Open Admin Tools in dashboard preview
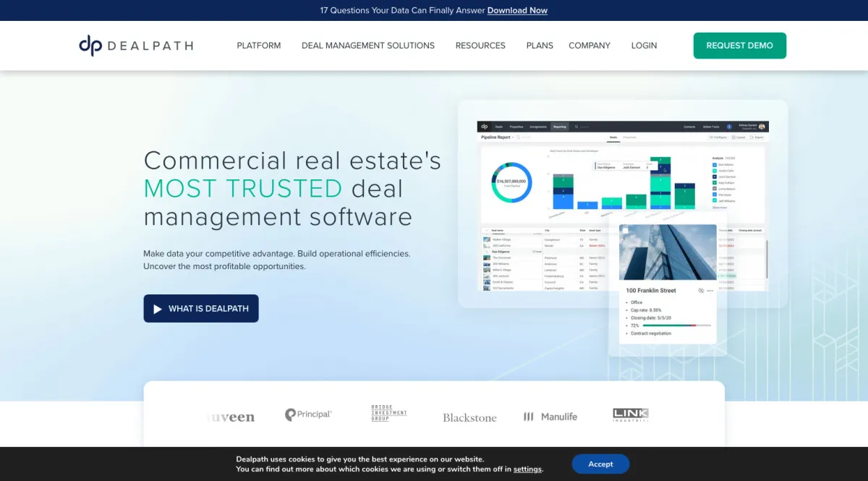The width and height of the screenshot is (868, 481). coord(711,127)
